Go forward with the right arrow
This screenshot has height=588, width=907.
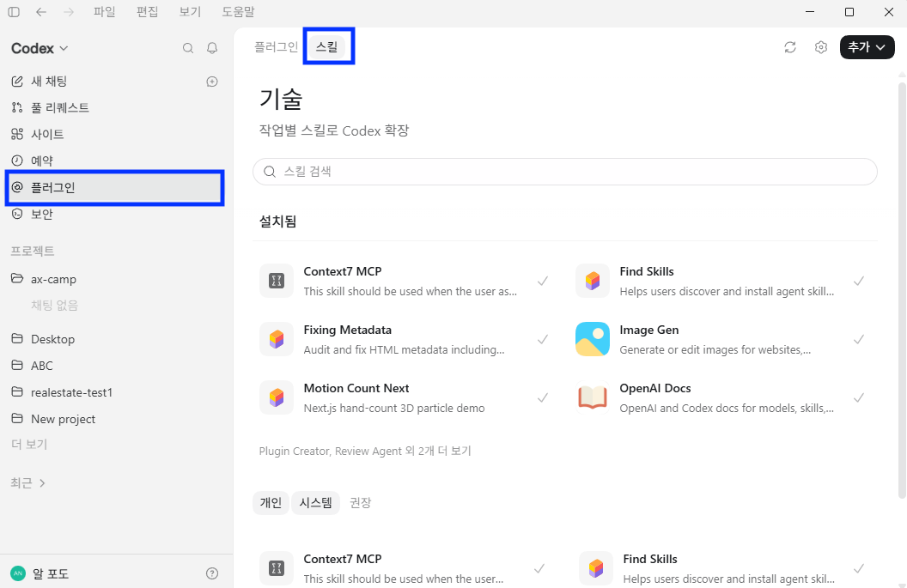click(x=69, y=12)
